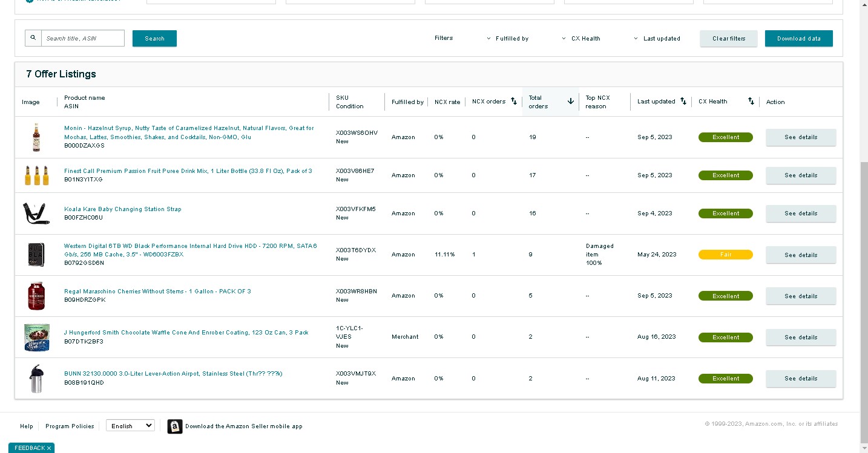
Task: Open the Help footer link
Action: (27, 426)
